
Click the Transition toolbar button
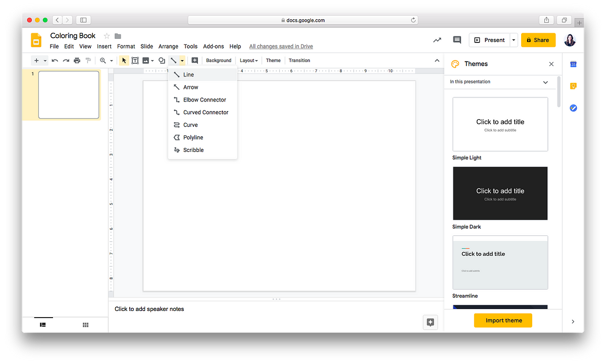[299, 61]
